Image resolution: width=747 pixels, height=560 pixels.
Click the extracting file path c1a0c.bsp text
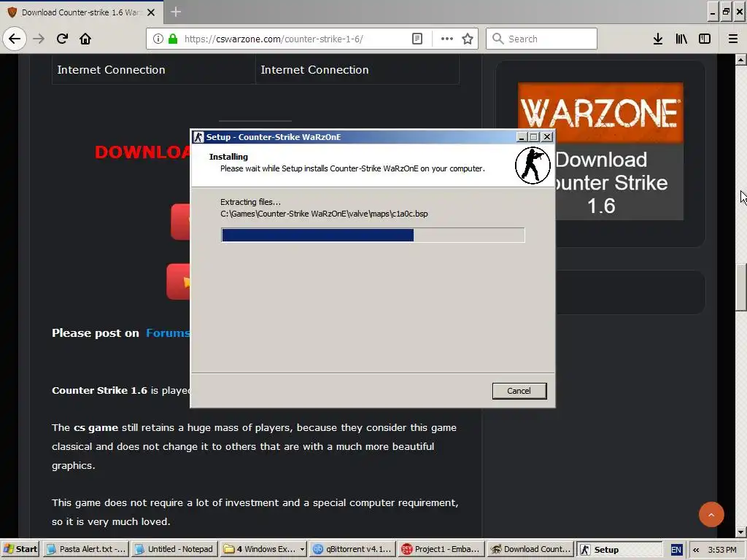point(324,214)
